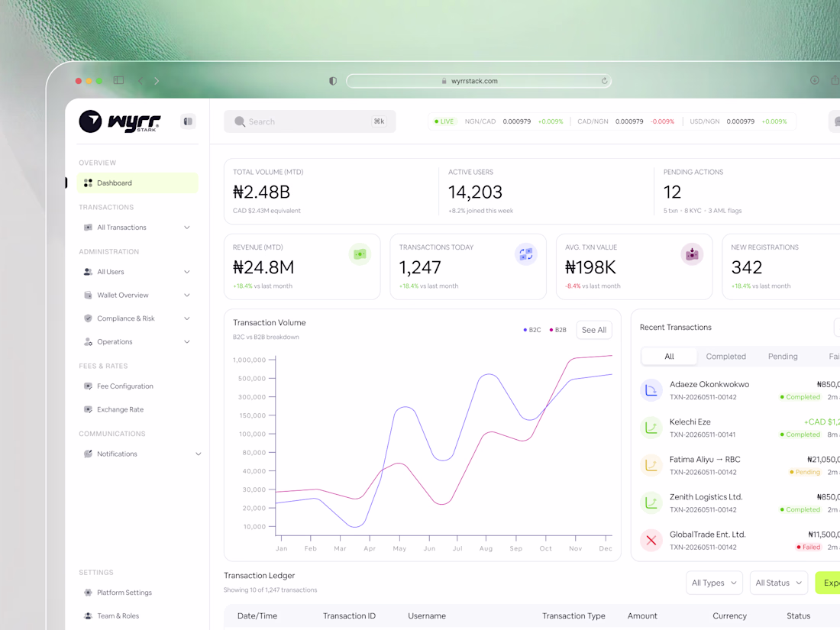Click the search magnifier icon
840x630 pixels.
240,121
